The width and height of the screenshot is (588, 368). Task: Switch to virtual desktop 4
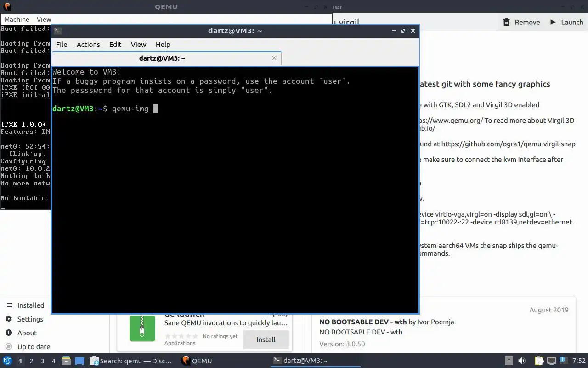click(54, 361)
